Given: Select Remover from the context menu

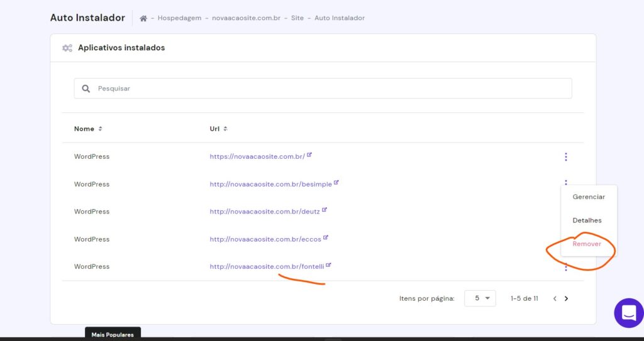Looking at the screenshot, I should click(x=587, y=244).
